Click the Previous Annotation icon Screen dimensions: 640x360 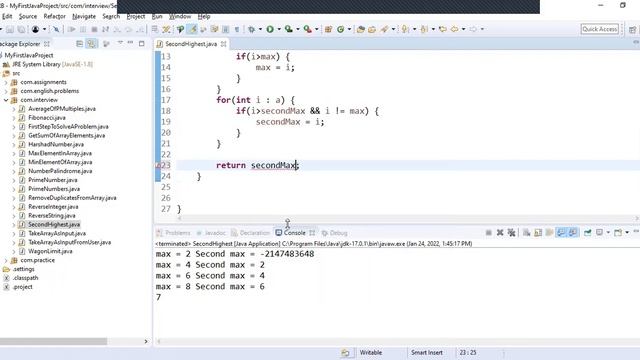pos(424,29)
